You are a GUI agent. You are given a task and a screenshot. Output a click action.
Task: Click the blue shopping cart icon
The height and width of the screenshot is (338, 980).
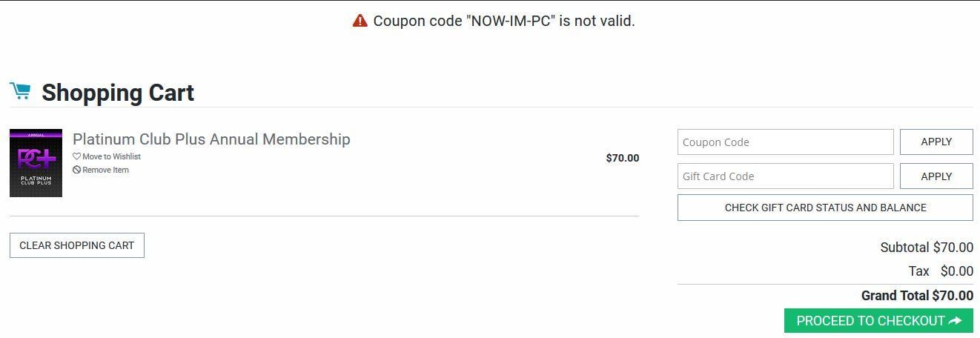(20, 91)
